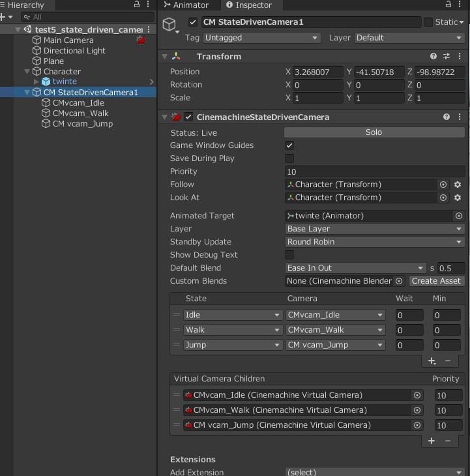
Task: Open CMvcam_Idle child object picker
Action: (x=417, y=395)
